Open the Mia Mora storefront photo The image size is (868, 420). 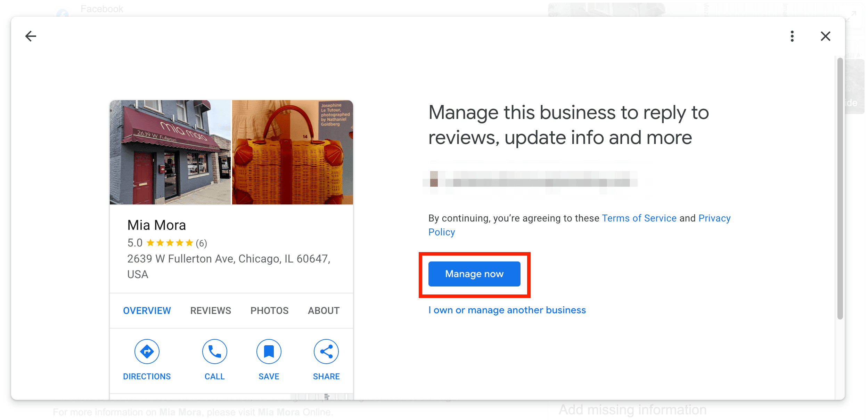(170, 152)
